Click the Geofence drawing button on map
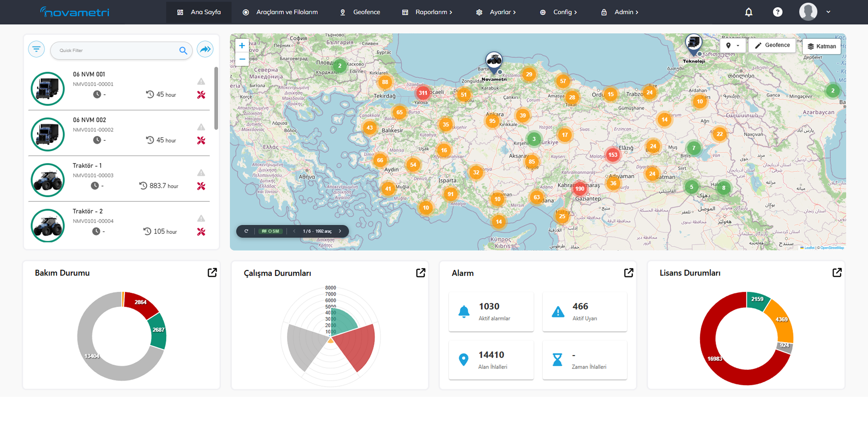Screen dimensions: 868x429 [772, 45]
